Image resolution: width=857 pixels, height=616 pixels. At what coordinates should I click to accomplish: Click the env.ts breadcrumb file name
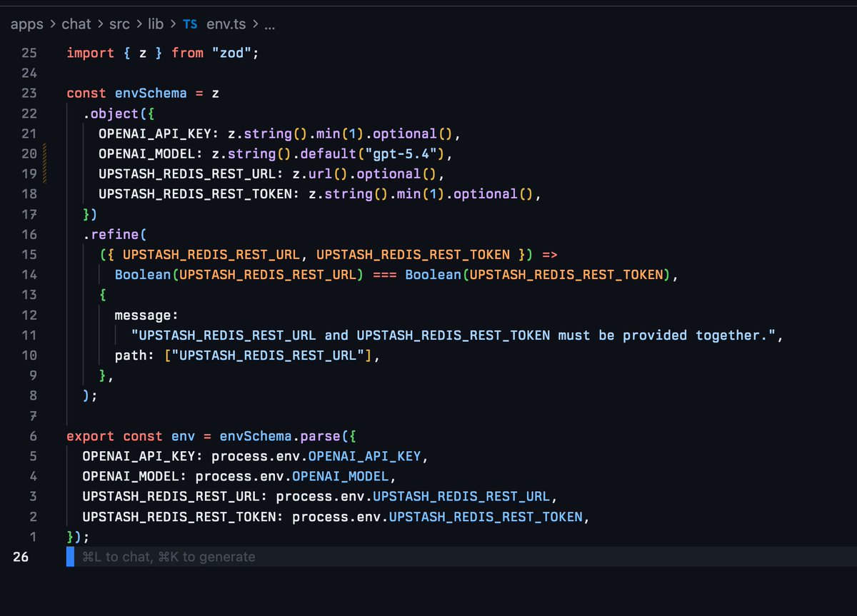(226, 24)
